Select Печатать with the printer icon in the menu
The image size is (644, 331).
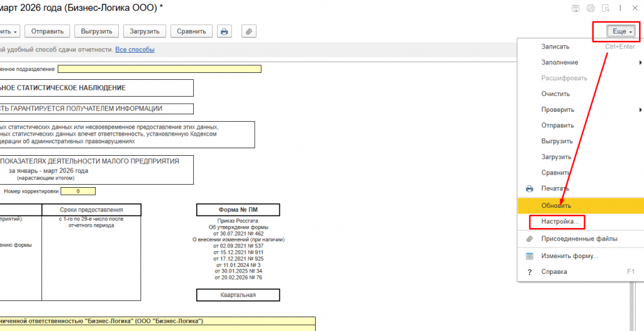[580, 188]
